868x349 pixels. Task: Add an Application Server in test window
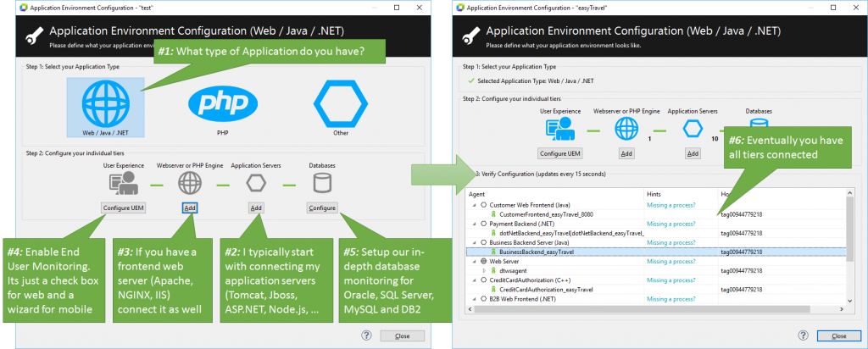click(256, 208)
